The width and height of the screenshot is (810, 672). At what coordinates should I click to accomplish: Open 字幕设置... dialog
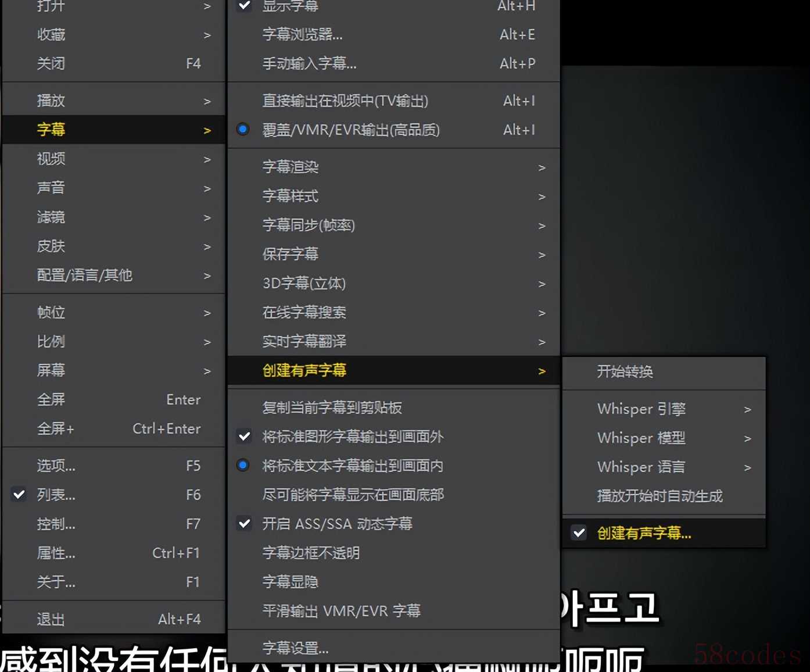click(x=296, y=648)
